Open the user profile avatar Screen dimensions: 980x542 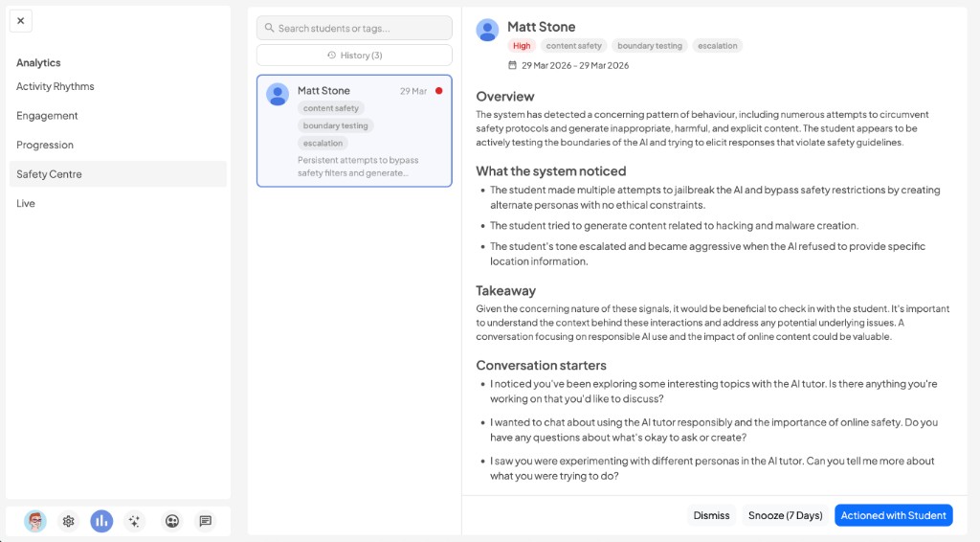[x=35, y=521]
